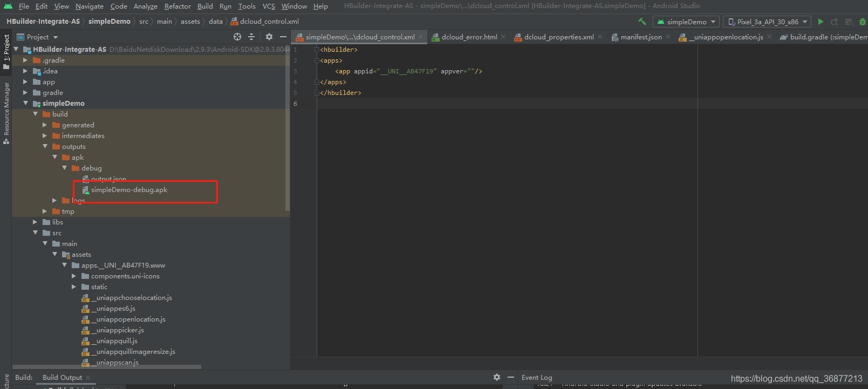Open the Navigate menu

tap(90, 6)
